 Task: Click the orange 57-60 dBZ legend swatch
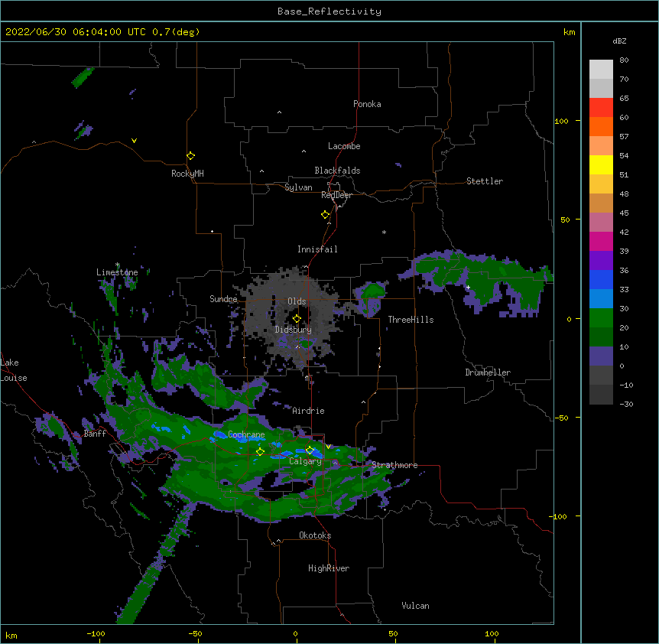(x=601, y=126)
